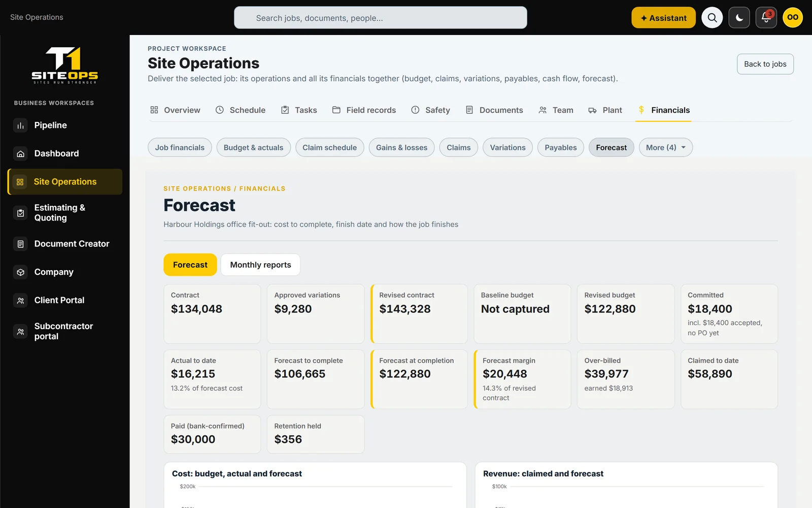The height and width of the screenshot is (508, 812).
Task: Click the Retention held $356 value
Action: click(288, 439)
